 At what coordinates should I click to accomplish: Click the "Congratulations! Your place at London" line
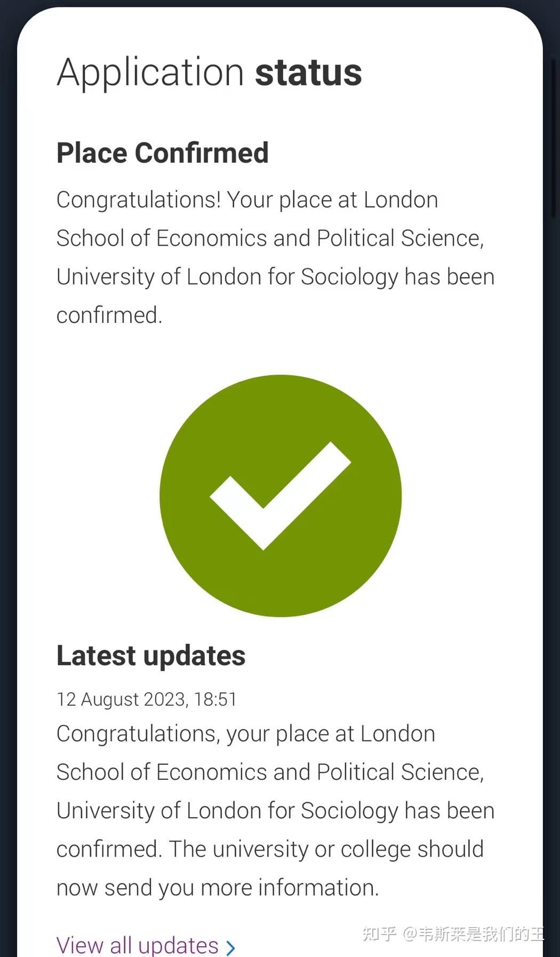pyautogui.click(x=247, y=200)
